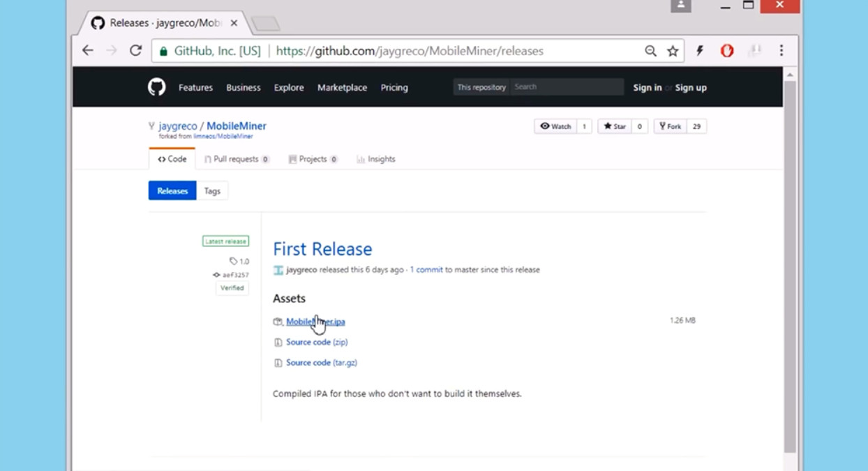This screenshot has height=471, width=868.
Task: Click the 1.0 tag link
Action: click(239, 262)
